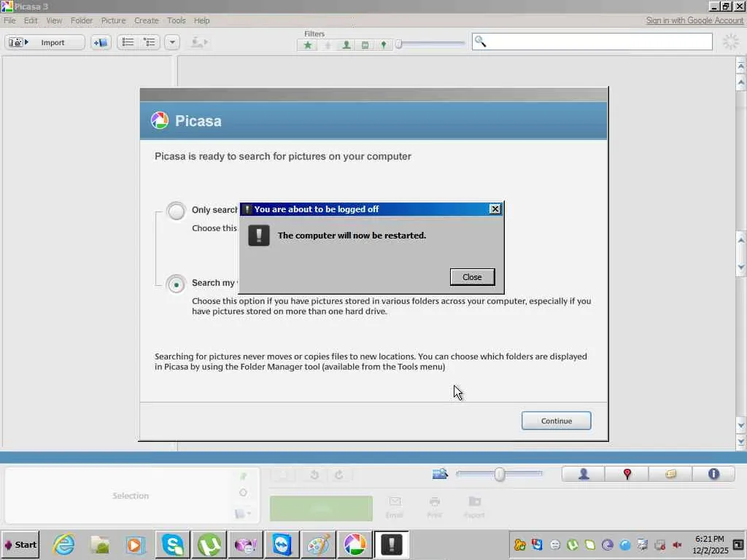The image size is (747, 560).
Task: Open the Picture menu
Action: tap(113, 20)
